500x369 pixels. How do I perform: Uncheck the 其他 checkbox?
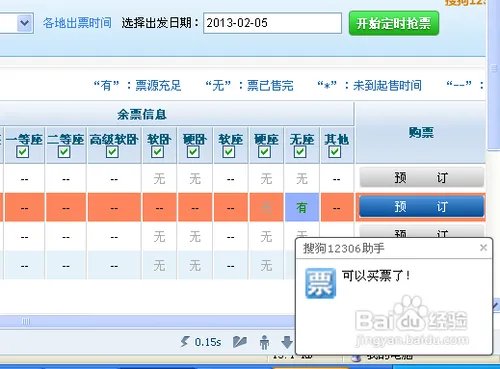[x=334, y=152]
